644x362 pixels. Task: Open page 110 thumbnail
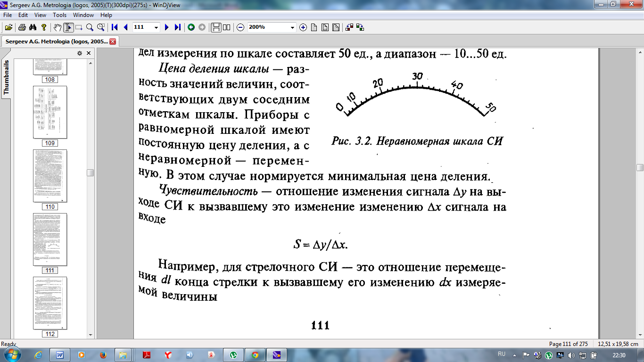point(50,175)
